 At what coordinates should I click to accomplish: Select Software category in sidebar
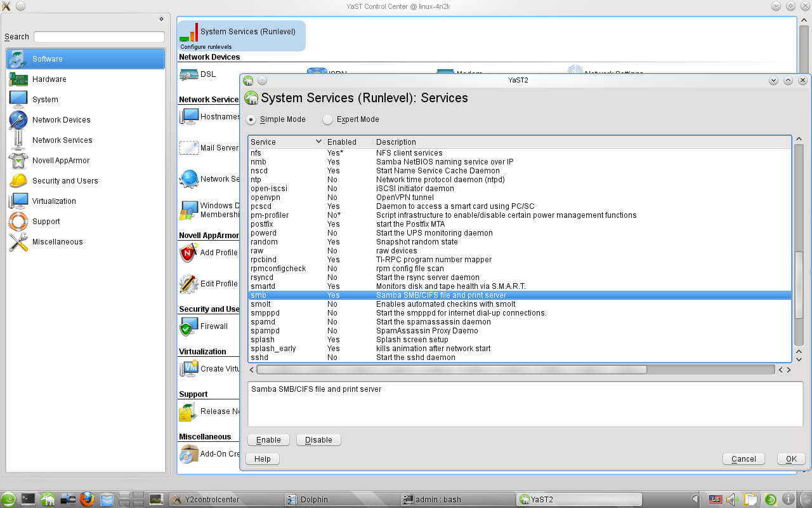(86, 59)
